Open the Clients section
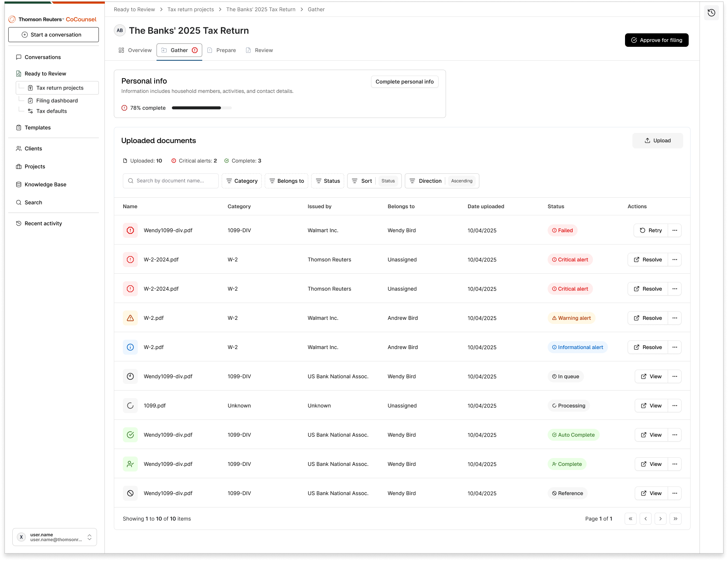 tap(33, 148)
